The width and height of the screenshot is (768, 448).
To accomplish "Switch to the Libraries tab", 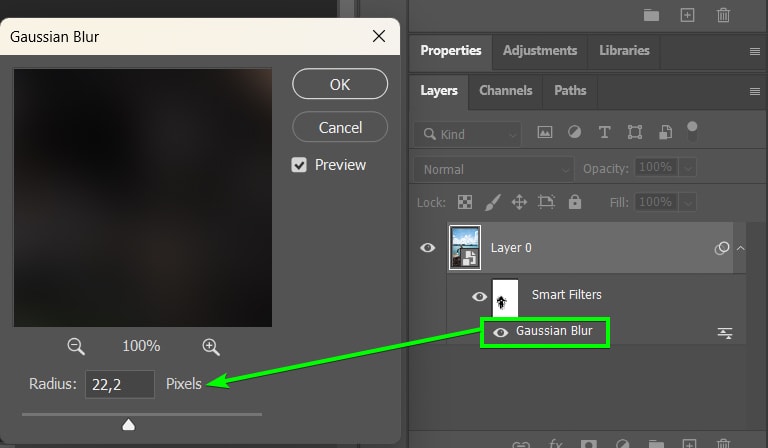I will tap(624, 50).
